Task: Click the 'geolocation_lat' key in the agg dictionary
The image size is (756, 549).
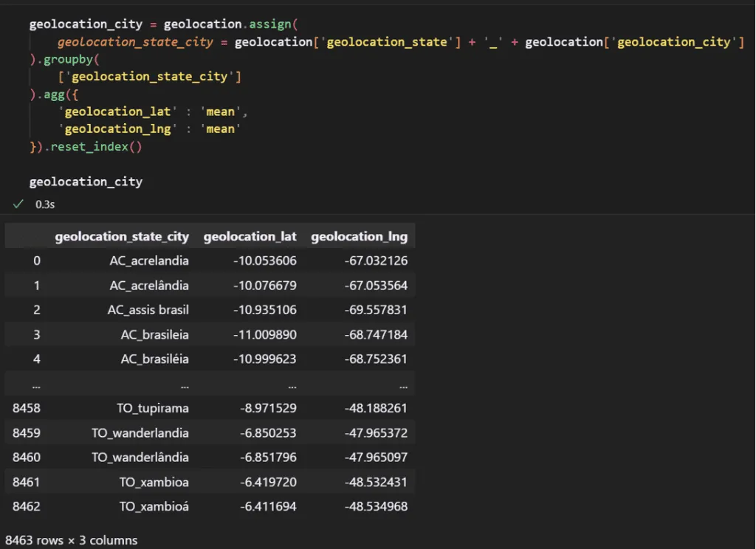Action: [x=117, y=112]
